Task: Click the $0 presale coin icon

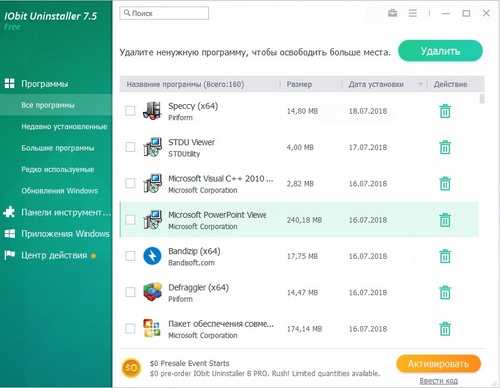Action: (131, 368)
